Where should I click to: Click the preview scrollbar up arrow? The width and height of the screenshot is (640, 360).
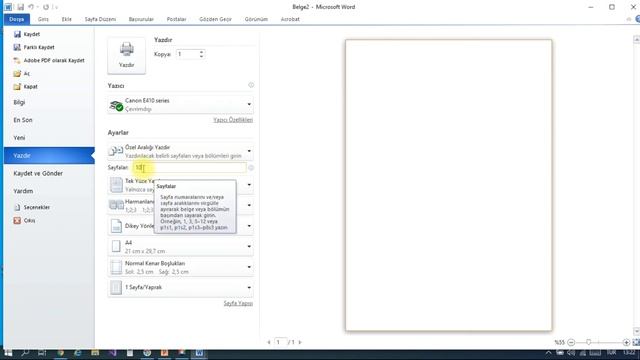click(x=636, y=40)
